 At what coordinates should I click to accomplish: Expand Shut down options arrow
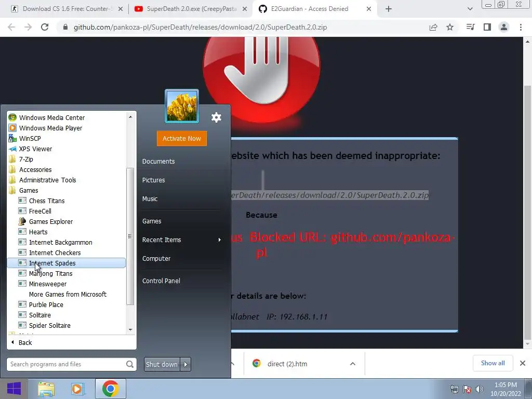pyautogui.click(x=185, y=364)
